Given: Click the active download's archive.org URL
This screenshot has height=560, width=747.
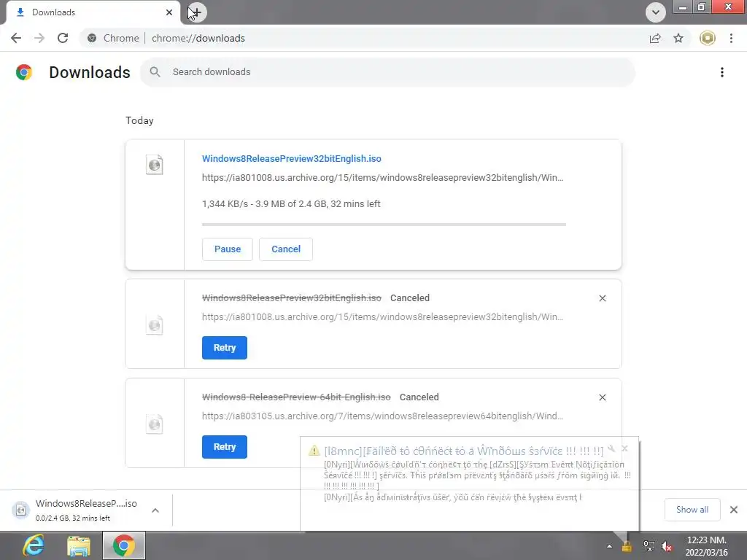Looking at the screenshot, I should point(382,178).
